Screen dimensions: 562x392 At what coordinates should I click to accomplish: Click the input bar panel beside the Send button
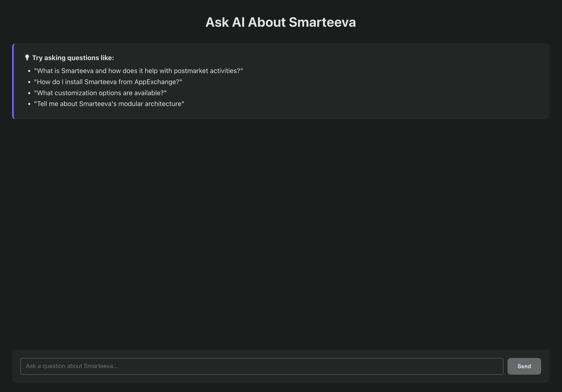click(x=545, y=366)
